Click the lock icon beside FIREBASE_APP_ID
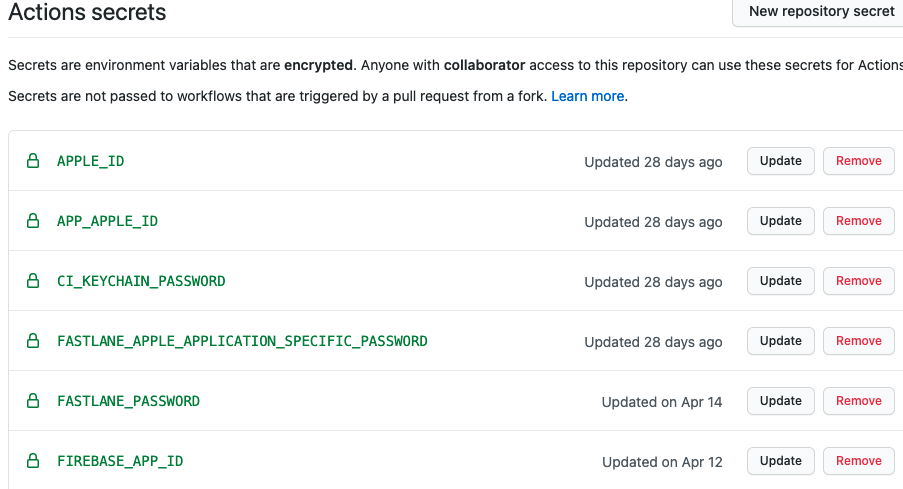Image resolution: width=903 pixels, height=489 pixels. pos(33,460)
